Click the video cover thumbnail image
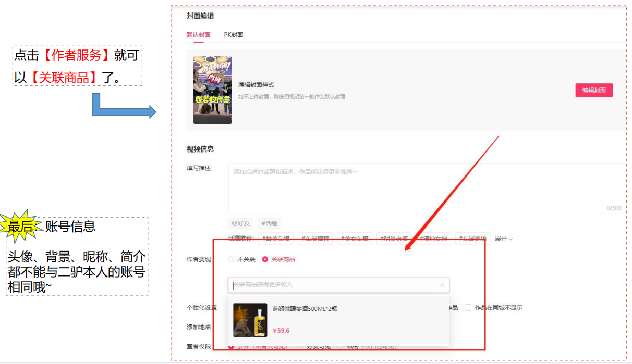Image resolution: width=632 pixels, height=364 pixels. point(212,90)
